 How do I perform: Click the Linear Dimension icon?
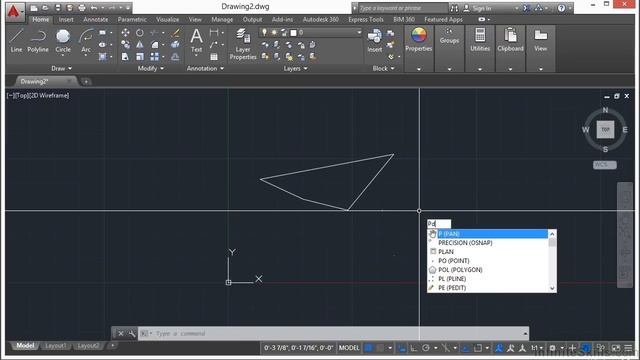[213, 33]
